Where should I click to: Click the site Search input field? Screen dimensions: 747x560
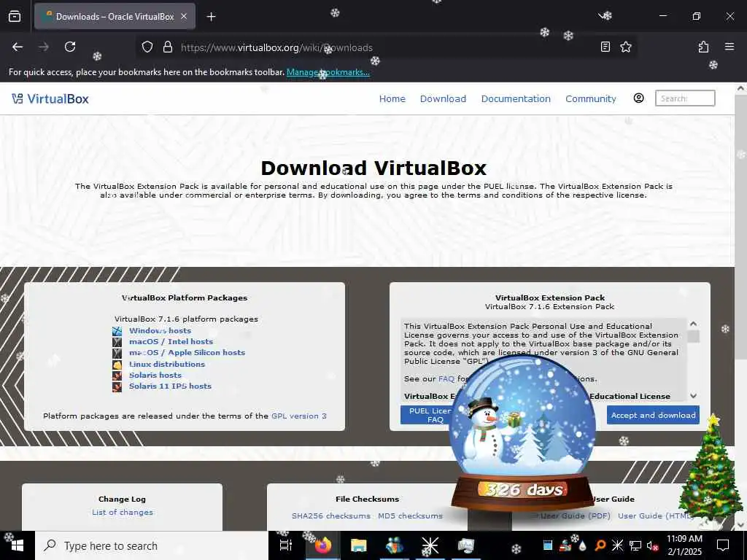point(685,98)
